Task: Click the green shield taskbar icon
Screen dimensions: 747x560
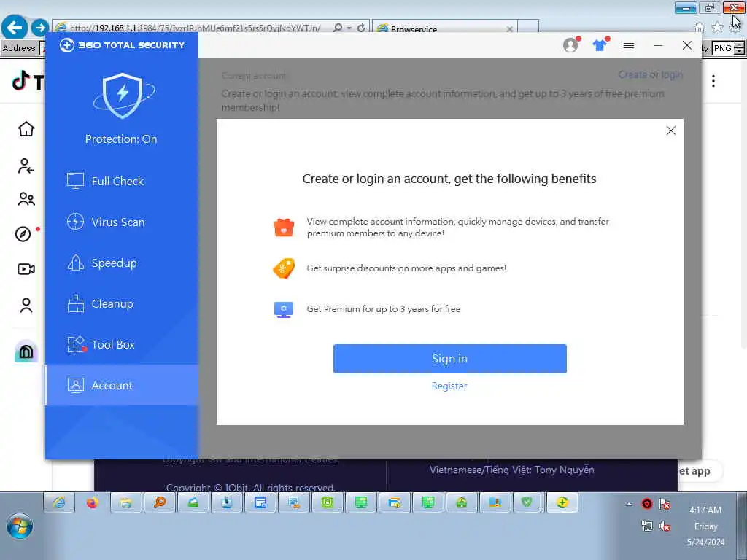Action: tap(527, 502)
